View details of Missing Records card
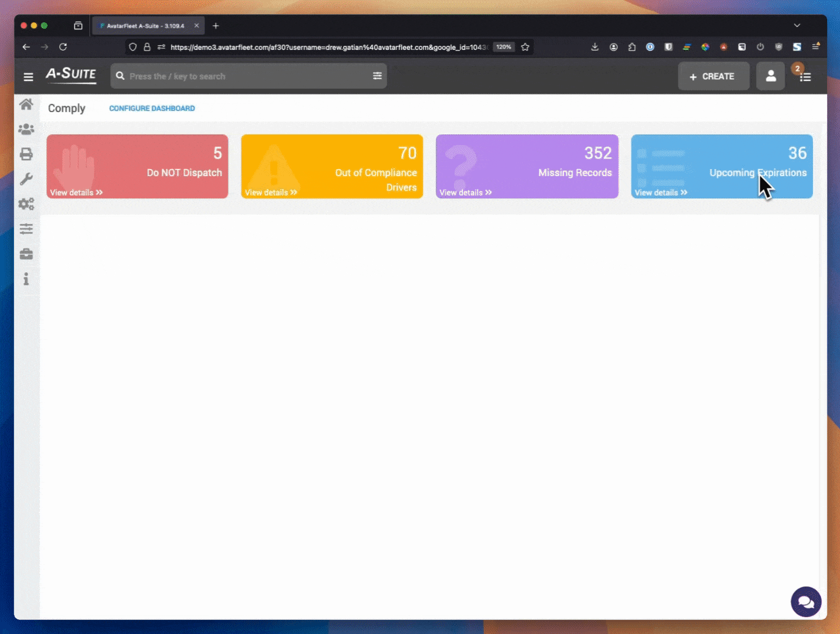840x634 pixels. 465,193
